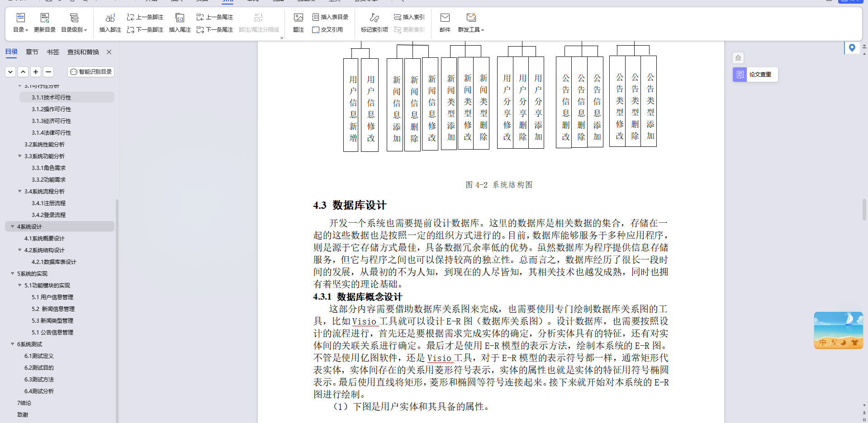Viewport: 868px width, 423px height.
Task: Click the expand-level down chevron button
Action: point(10,72)
